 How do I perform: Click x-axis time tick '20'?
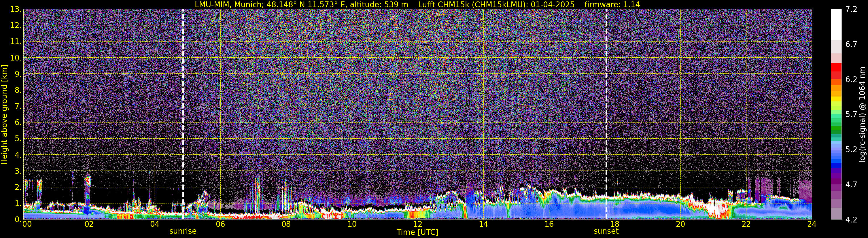click(x=680, y=224)
